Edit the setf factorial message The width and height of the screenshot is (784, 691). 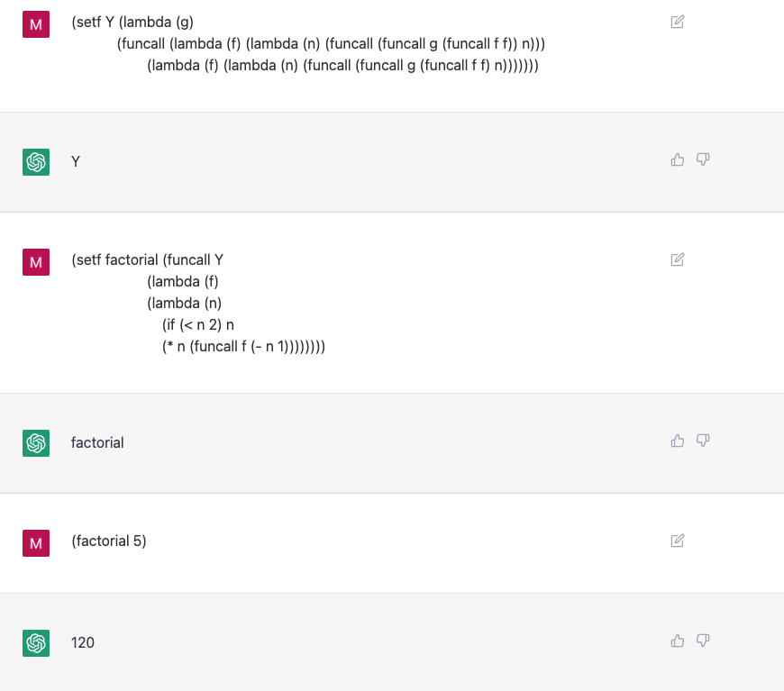(x=677, y=259)
